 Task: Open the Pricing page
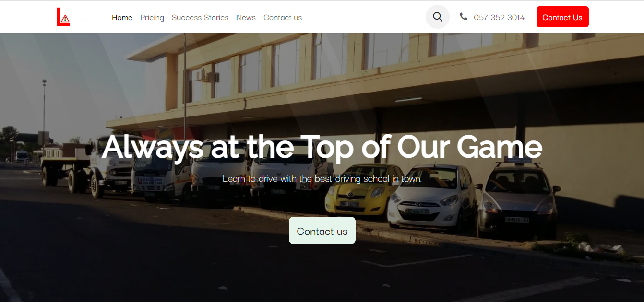point(152,17)
